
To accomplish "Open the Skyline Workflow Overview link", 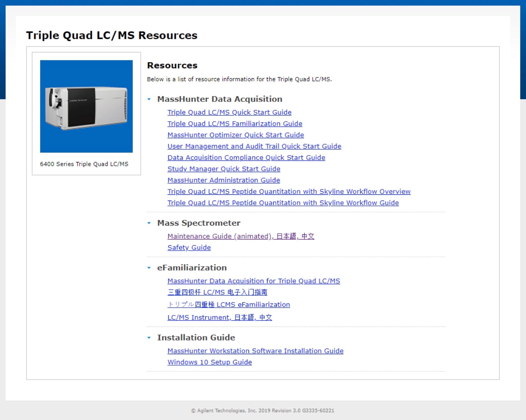I will click(289, 191).
